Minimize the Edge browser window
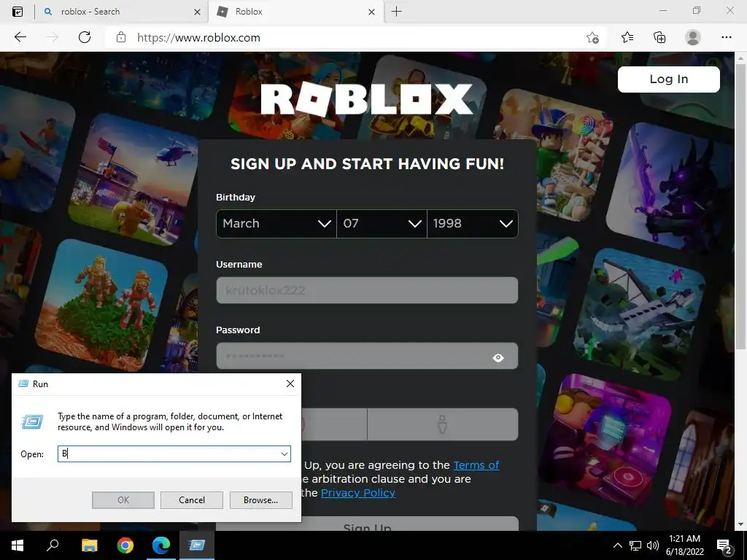The width and height of the screenshot is (747, 560). pyautogui.click(x=663, y=10)
